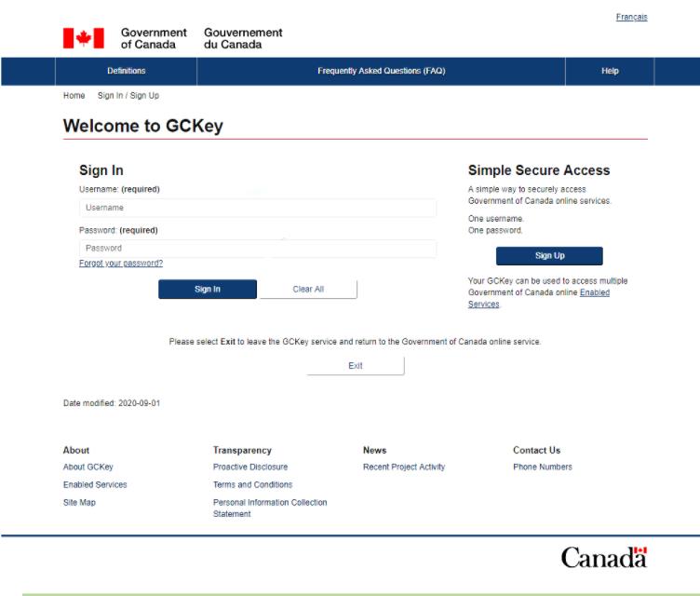Open Personal Information Collection Statement link
The image size is (700, 596).
270,508
